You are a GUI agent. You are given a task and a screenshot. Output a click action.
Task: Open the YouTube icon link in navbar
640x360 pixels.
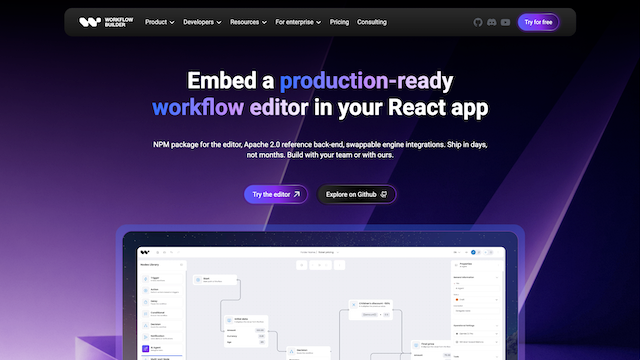click(505, 22)
